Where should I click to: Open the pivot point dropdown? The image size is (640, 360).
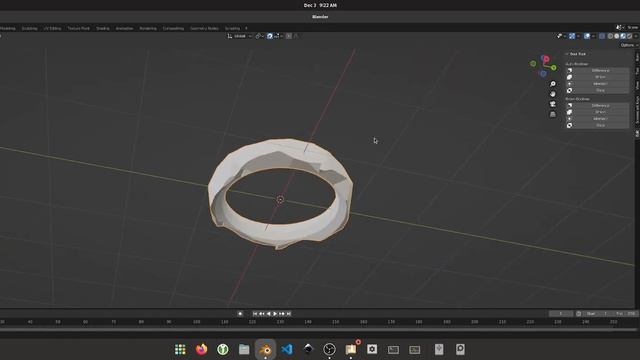pos(259,36)
